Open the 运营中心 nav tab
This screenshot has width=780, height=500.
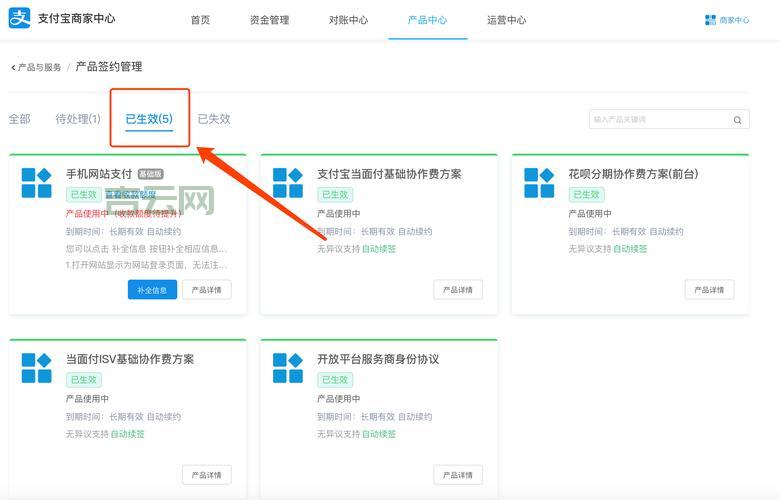coord(506,20)
